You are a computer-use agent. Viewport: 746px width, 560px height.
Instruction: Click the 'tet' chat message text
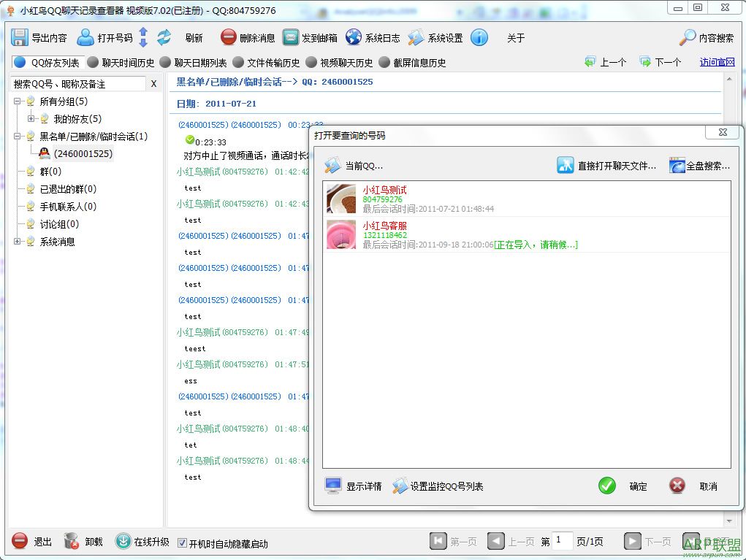click(x=190, y=445)
